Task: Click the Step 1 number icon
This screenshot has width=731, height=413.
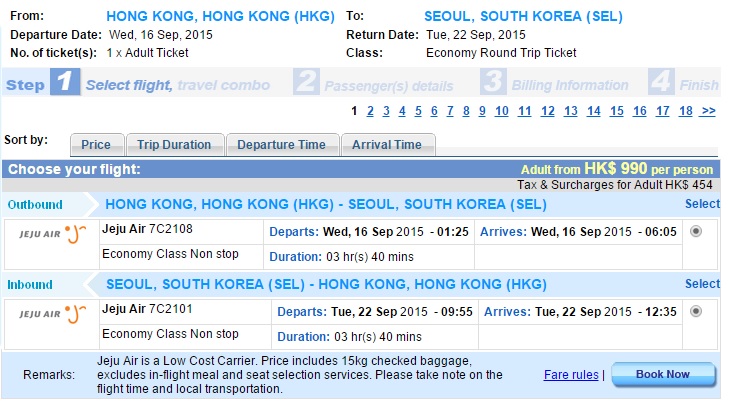Action: click(x=65, y=82)
